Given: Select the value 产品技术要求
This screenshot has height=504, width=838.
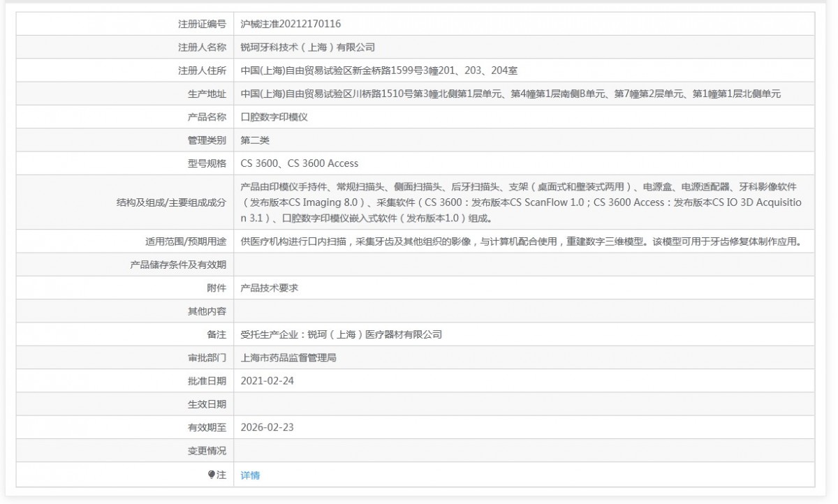Looking at the screenshot, I should pyautogui.click(x=270, y=288).
